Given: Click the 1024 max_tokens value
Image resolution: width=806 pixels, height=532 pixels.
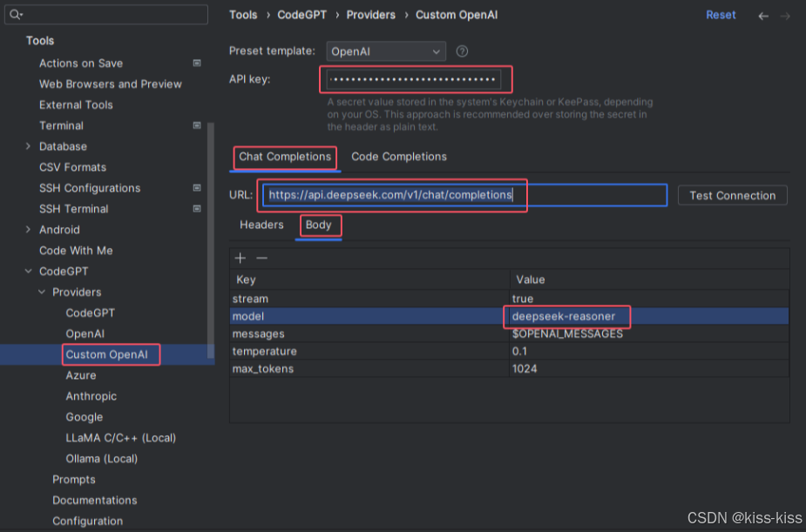Looking at the screenshot, I should [648, 368].
